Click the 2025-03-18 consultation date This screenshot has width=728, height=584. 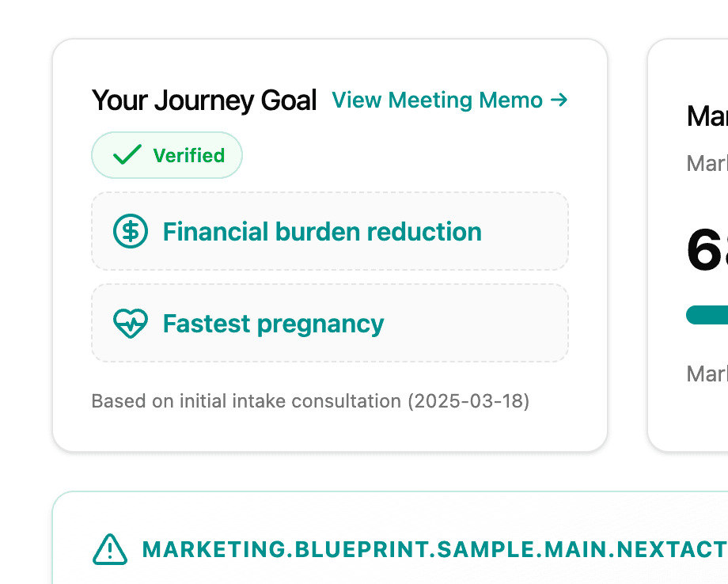point(468,401)
